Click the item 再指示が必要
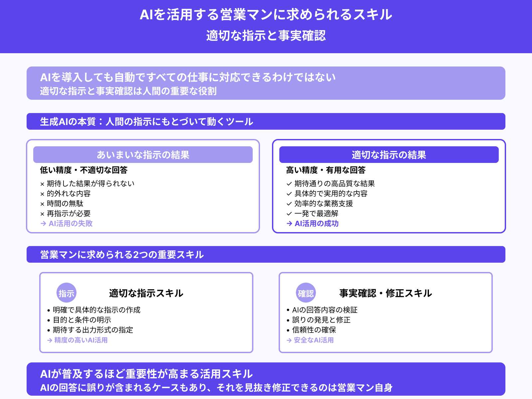This screenshot has height=399, width=532. tap(65, 213)
